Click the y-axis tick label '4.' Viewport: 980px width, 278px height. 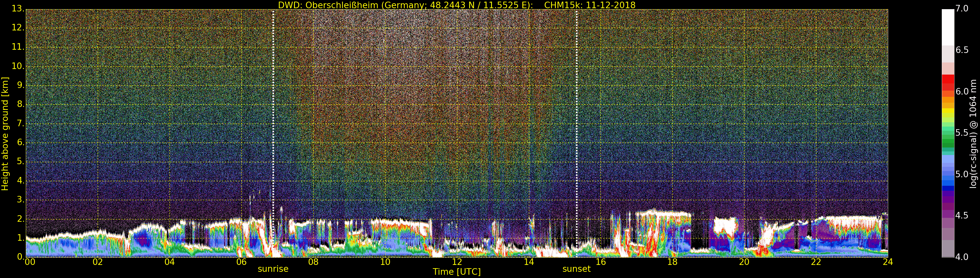click(x=21, y=181)
